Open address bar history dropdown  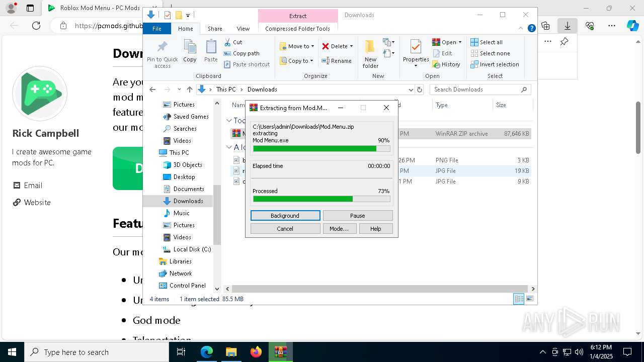click(411, 89)
